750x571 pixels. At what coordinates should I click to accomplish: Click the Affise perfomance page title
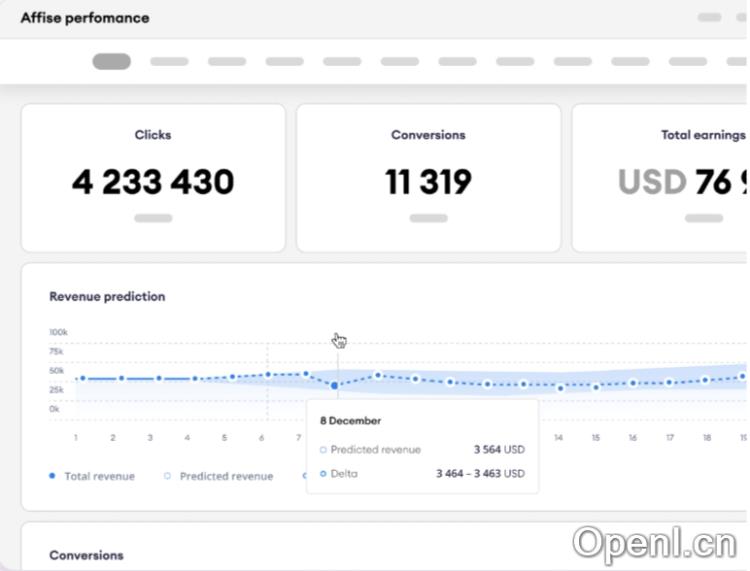85,18
